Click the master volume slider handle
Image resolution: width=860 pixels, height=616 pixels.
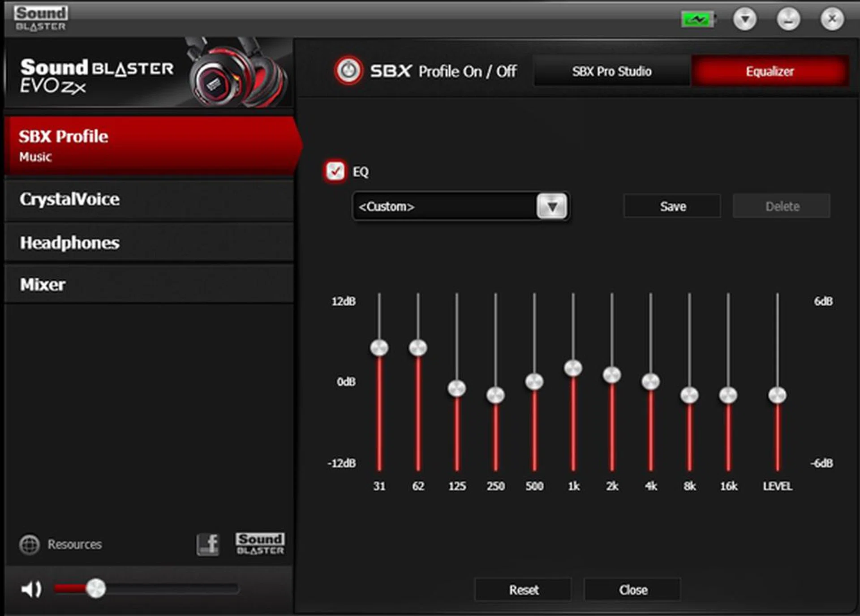pos(95,589)
